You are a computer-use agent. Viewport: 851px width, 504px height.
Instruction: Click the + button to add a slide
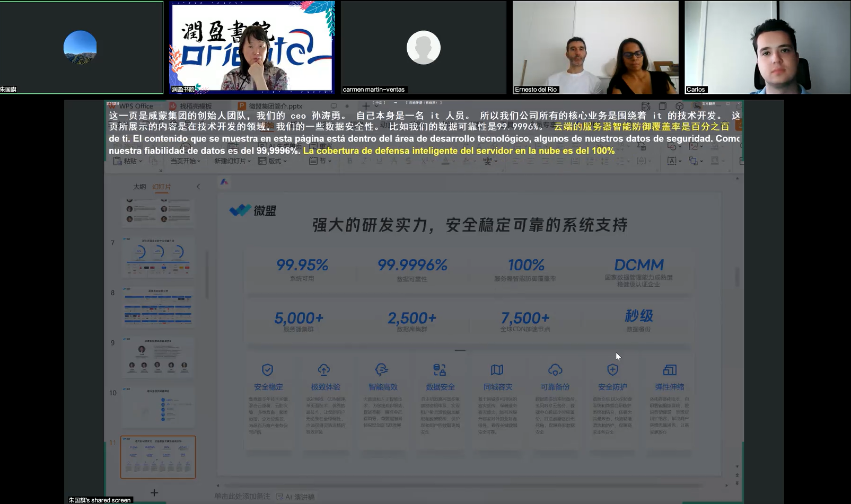pos(154,492)
